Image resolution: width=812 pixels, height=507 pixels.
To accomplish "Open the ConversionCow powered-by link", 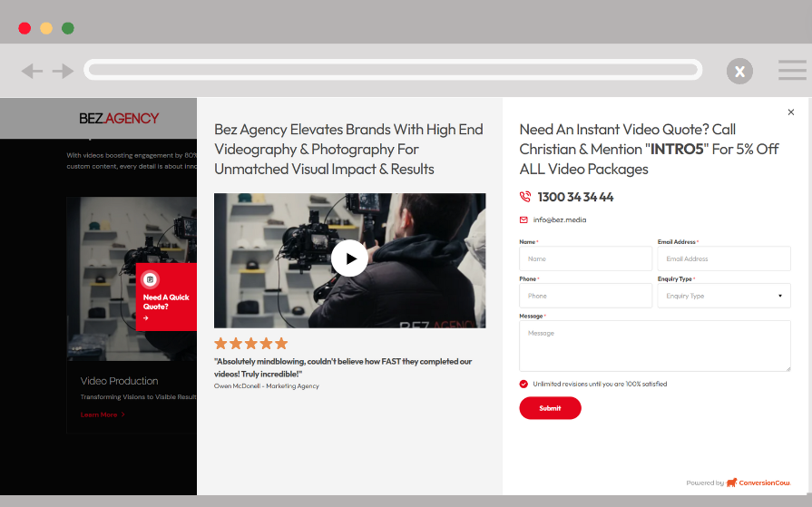I will coord(739,483).
